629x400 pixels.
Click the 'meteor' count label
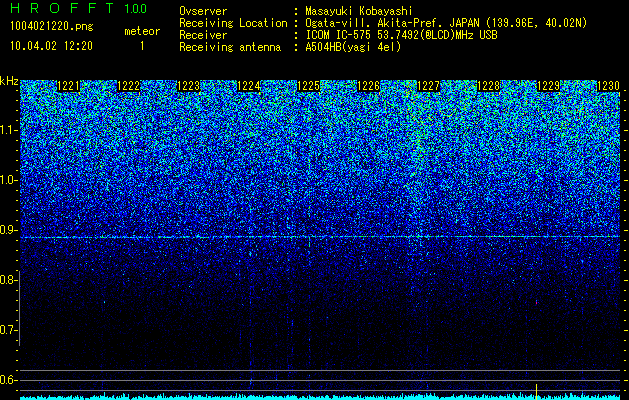tap(142, 31)
